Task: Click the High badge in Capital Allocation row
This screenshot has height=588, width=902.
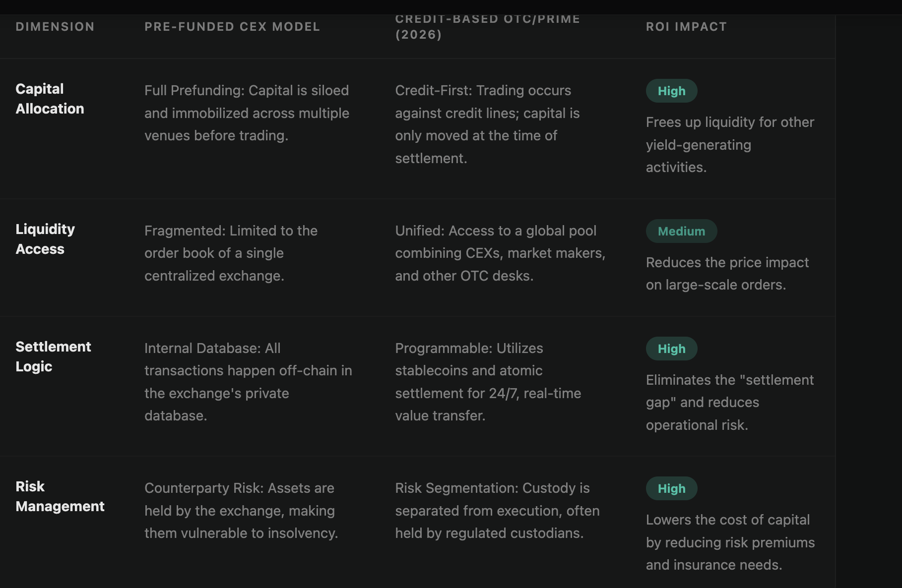Action: pyautogui.click(x=671, y=91)
